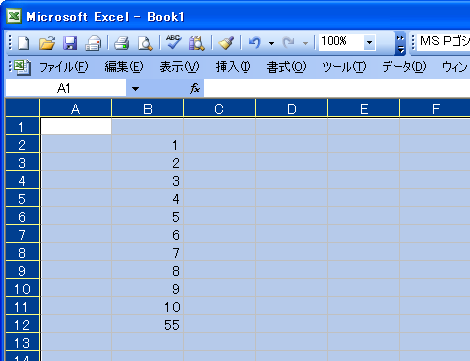Select column D header

pyautogui.click(x=292, y=108)
